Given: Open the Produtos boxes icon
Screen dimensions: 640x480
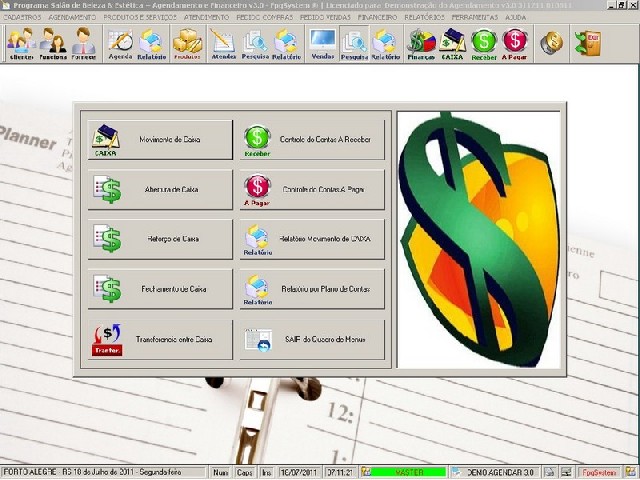Looking at the screenshot, I should (x=187, y=43).
